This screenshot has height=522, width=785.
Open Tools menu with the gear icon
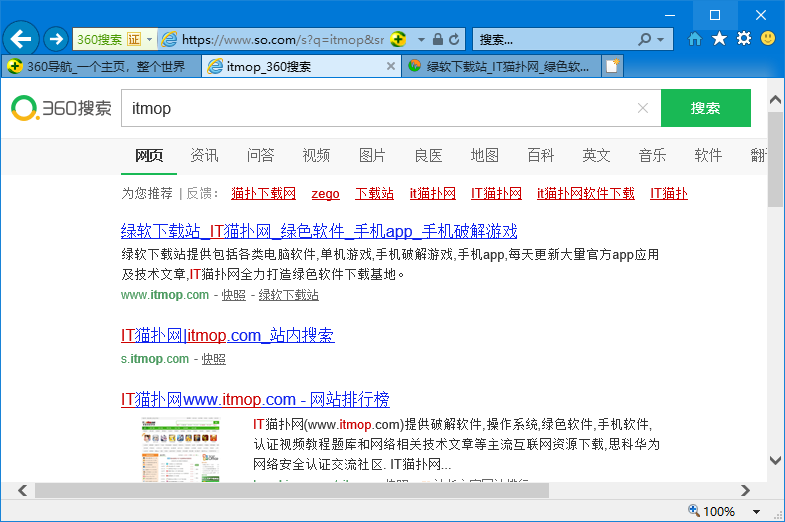[744, 39]
